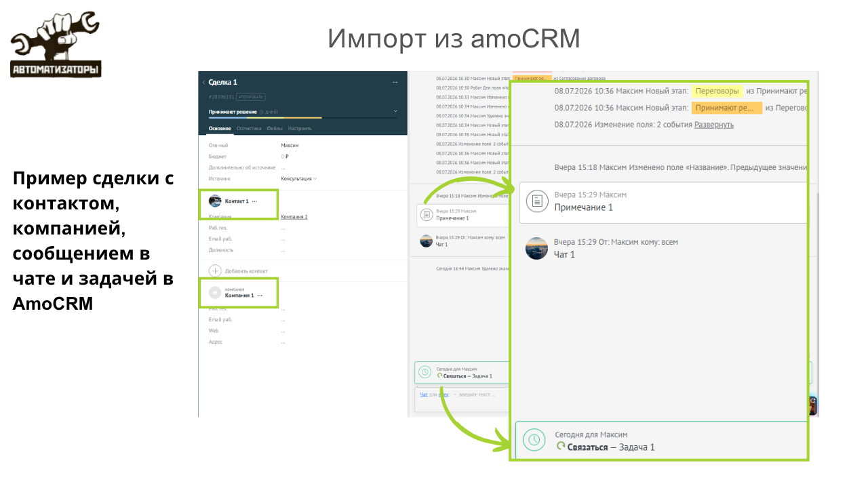Click the empty Дополнительно об источнике value

pyautogui.click(x=283, y=167)
